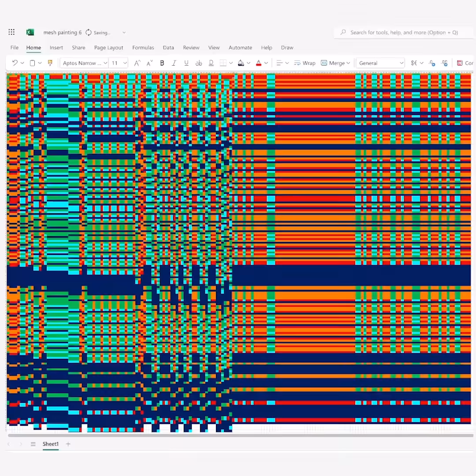The height and width of the screenshot is (476, 476).
Task: Click the Conditional Formatting icon
Action: click(460, 63)
